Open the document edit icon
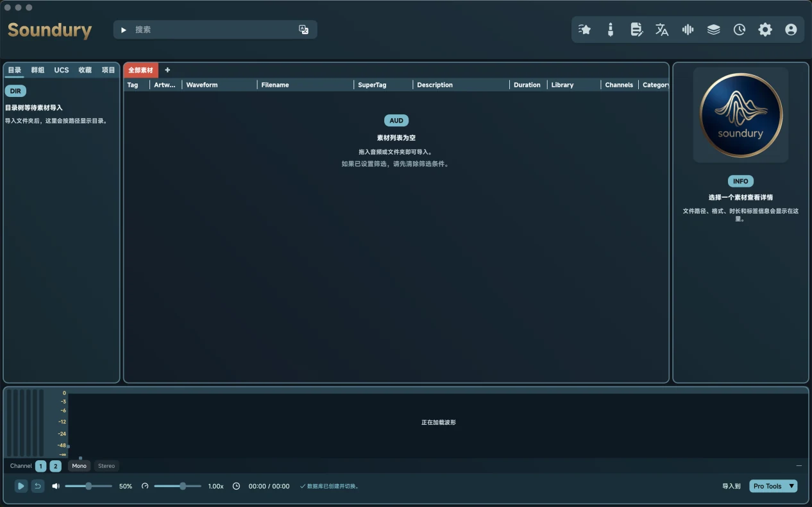The image size is (812, 507). point(636,30)
